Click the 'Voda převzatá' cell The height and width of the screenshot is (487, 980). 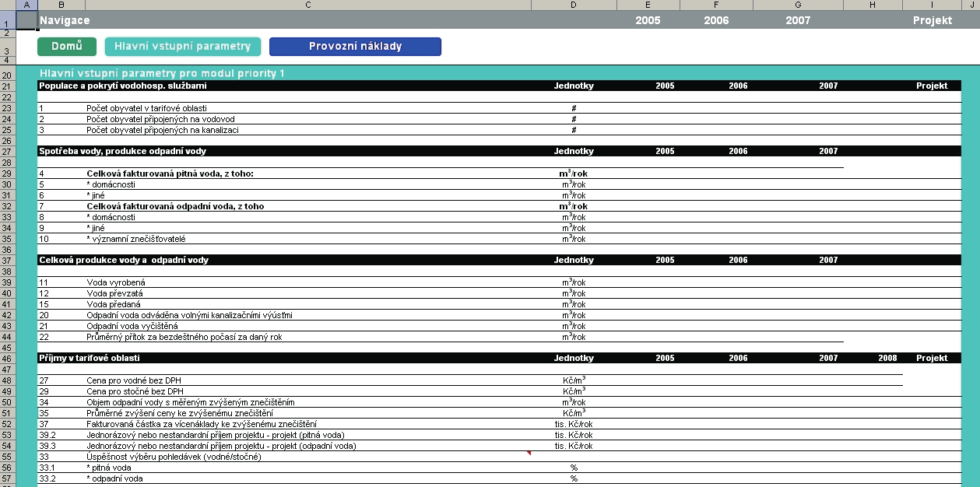tap(114, 293)
